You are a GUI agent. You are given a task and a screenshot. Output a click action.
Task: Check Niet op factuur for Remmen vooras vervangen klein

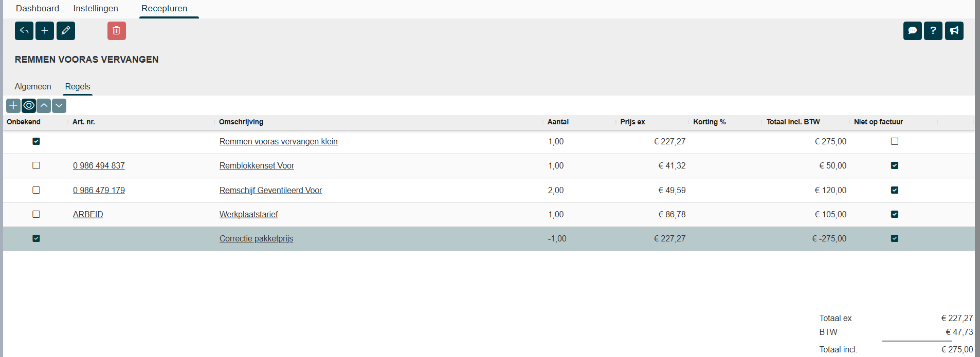pos(894,141)
